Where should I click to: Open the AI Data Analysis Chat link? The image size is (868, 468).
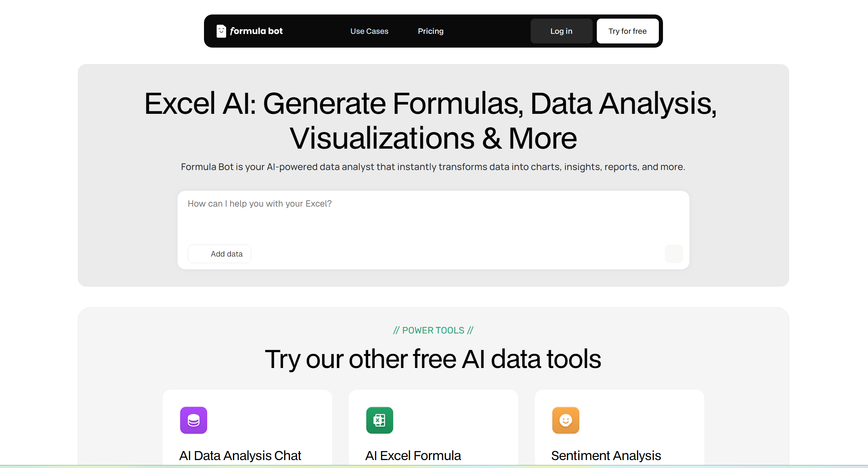[x=240, y=455]
